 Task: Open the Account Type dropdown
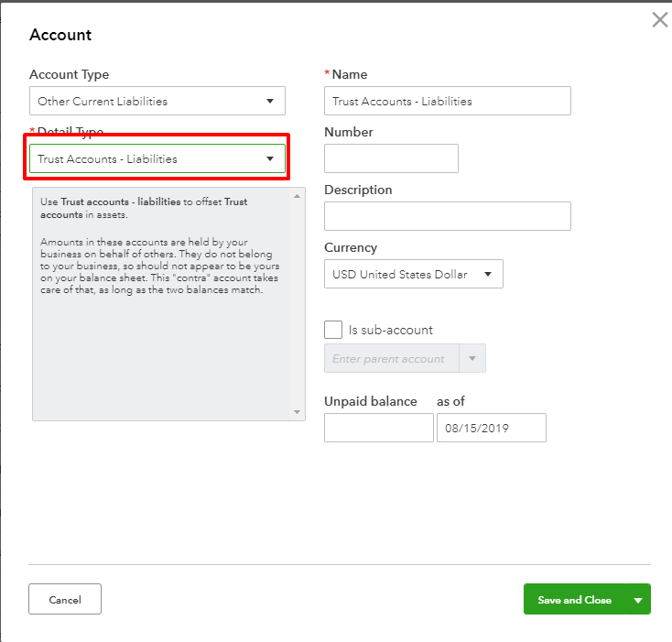(157, 101)
